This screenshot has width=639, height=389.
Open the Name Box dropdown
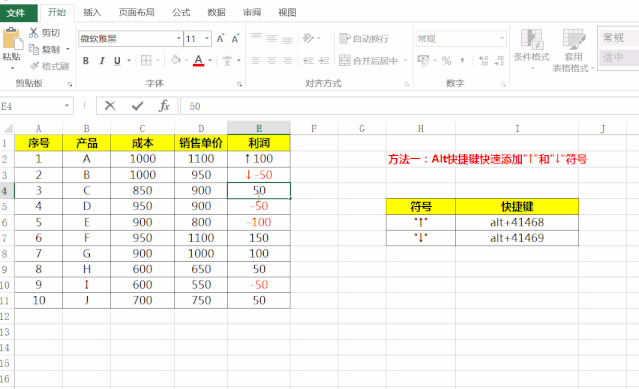(x=67, y=106)
